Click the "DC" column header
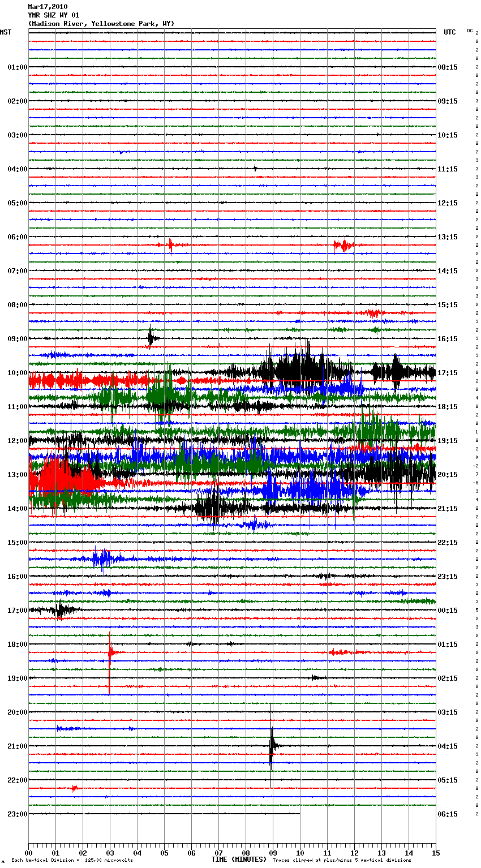Viewport: 481px width, 868px height. pyautogui.click(x=470, y=31)
